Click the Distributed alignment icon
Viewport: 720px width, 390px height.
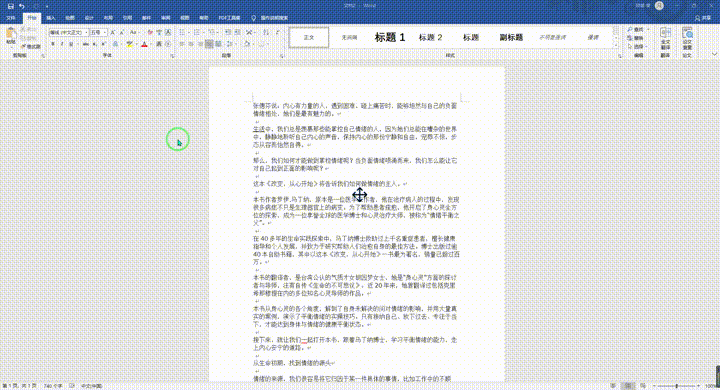tap(218, 44)
